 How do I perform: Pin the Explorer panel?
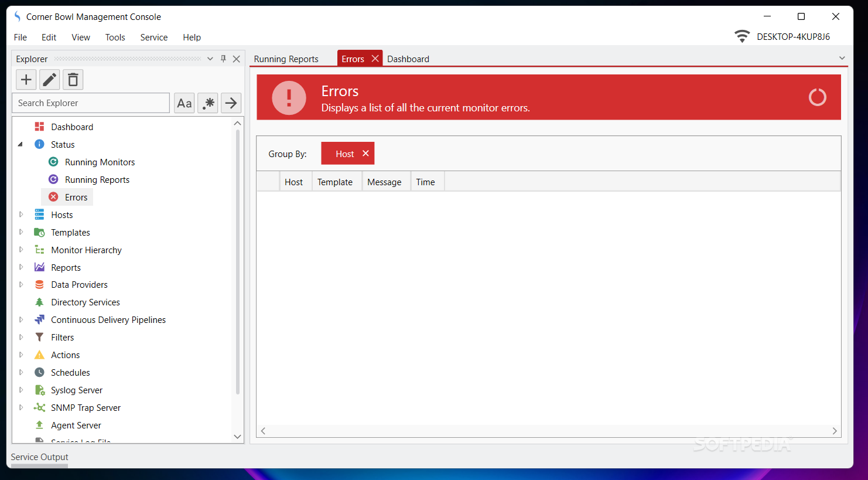pyautogui.click(x=223, y=59)
